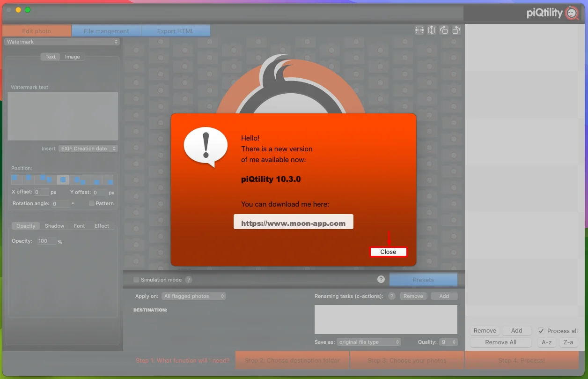588x379 pixels.
Task: Open help icon beside Simulation mode
Action: pyautogui.click(x=188, y=280)
